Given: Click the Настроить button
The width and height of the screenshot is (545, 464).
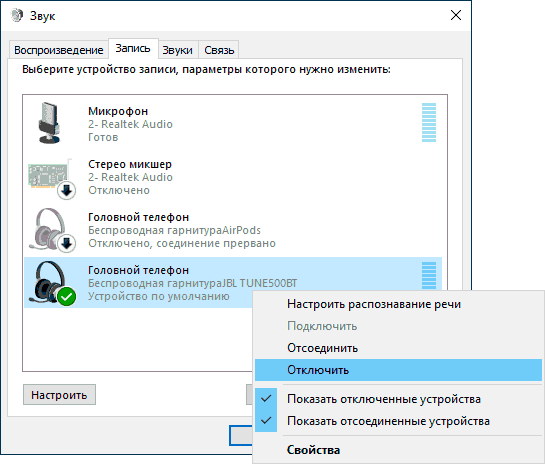Looking at the screenshot, I should coord(59,395).
